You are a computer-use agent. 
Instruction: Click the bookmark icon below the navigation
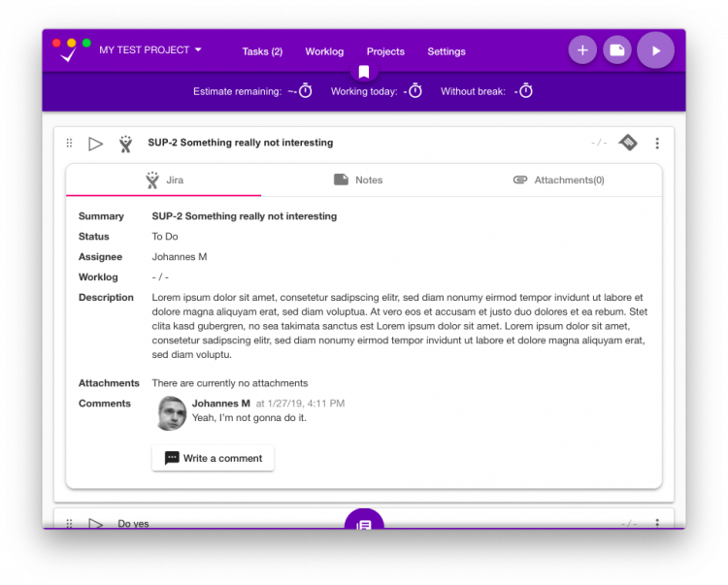coord(363,72)
